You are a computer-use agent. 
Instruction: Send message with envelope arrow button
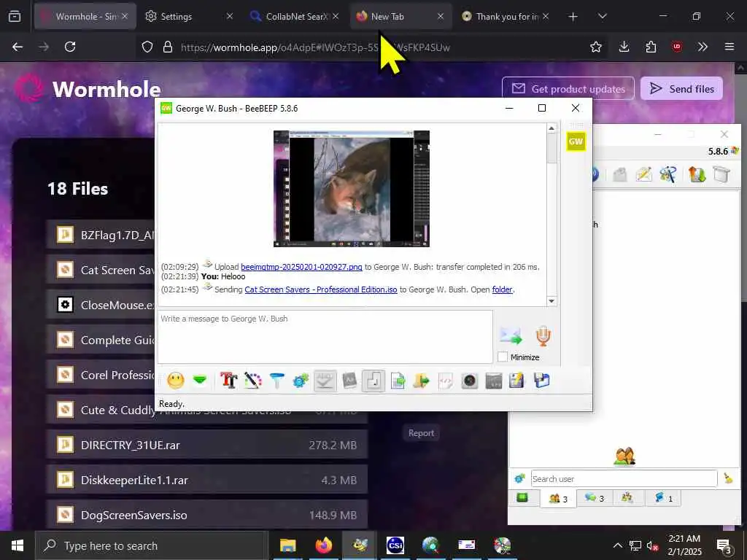pyautogui.click(x=511, y=336)
